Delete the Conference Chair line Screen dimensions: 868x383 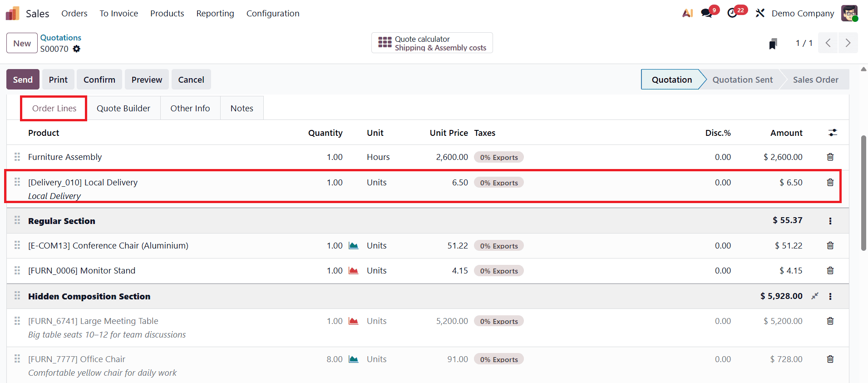pyautogui.click(x=830, y=245)
